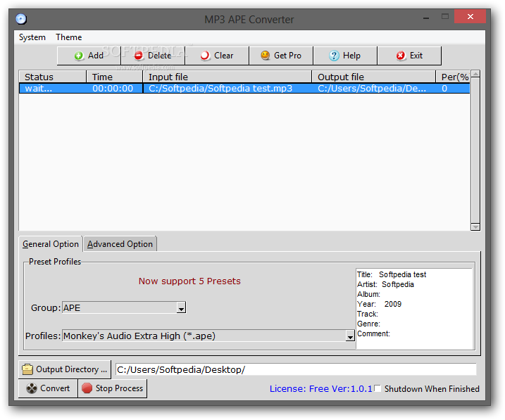Click the red Delete icon

pos(139,56)
